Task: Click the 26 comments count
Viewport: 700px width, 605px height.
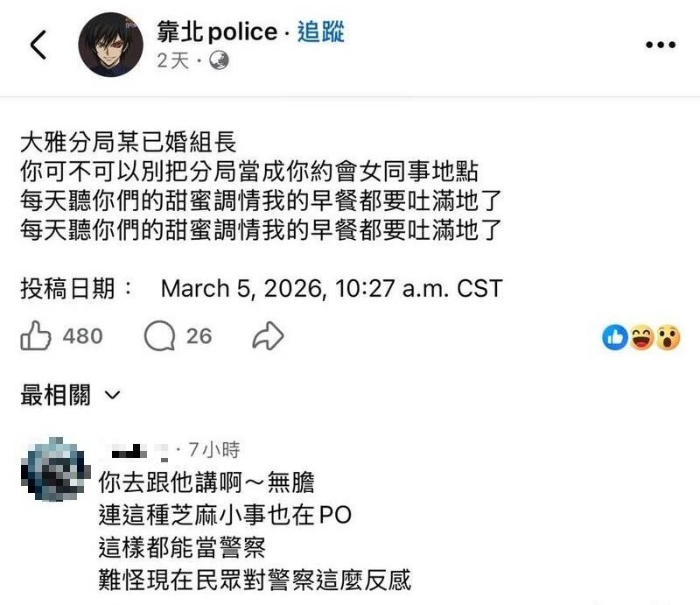Action: pyautogui.click(x=199, y=336)
